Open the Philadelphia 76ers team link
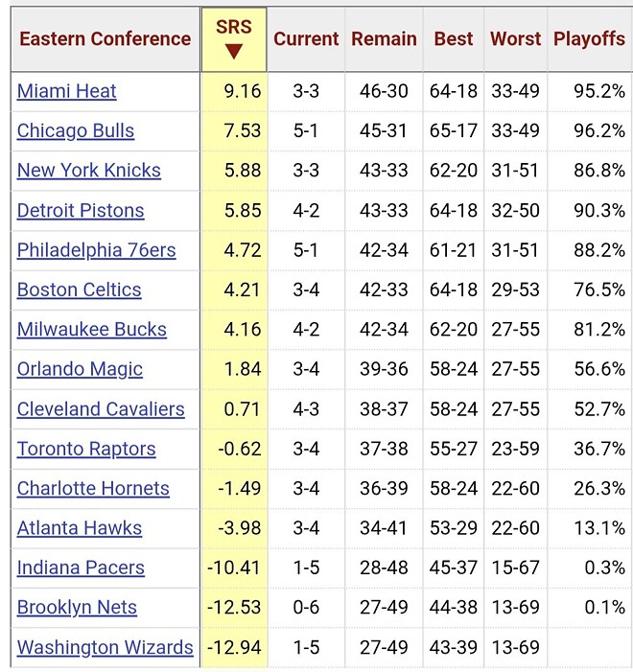The image size is (633, 672). [x=97, y=250]
